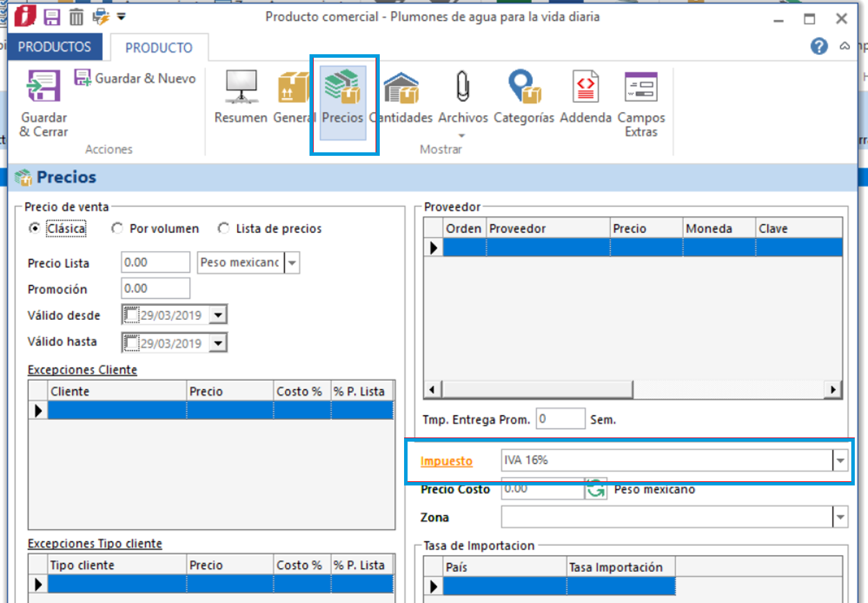Image resolution: width=868 pixels, height=603 pixels.
Task: Open the Resumen view
Action: click(241, 87)
